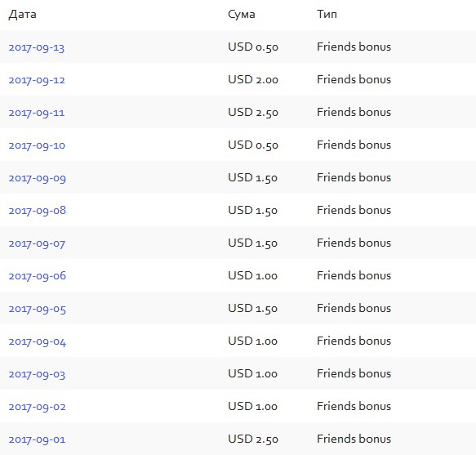The height and width of the screenshot is (455, 476).
Task: Select the 2017-09-02 date link
Action: pyautogui.click(x=37, y=407)
